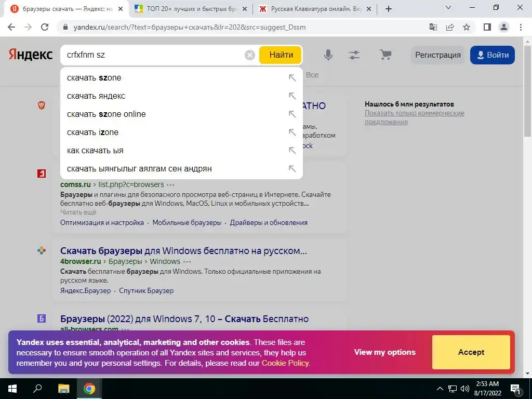Open Yandex search settings sliders icon
This screenshot has height=399, width=532.
tap(354, 55)
